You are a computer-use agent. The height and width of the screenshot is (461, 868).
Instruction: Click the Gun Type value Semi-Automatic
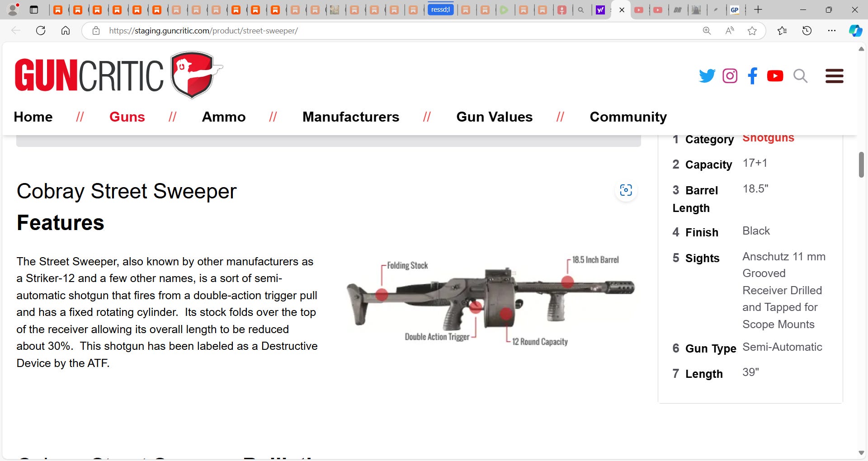pos(782,347)
